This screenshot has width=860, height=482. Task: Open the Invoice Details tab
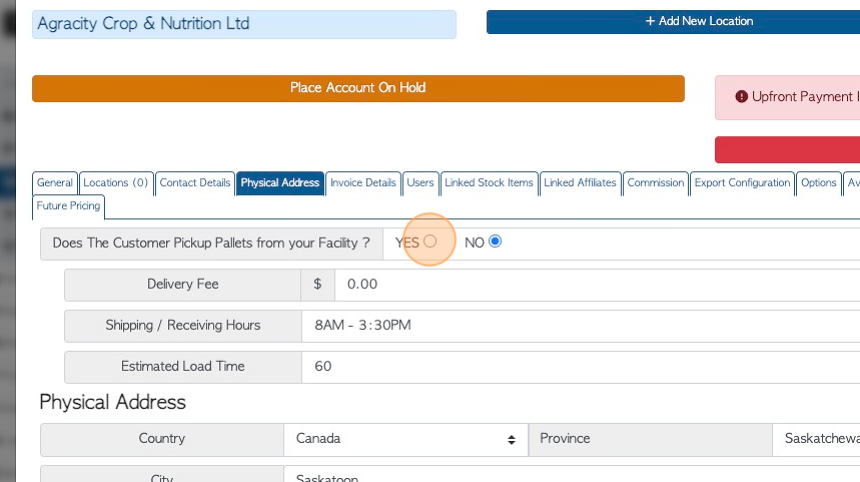click(363, 183)
